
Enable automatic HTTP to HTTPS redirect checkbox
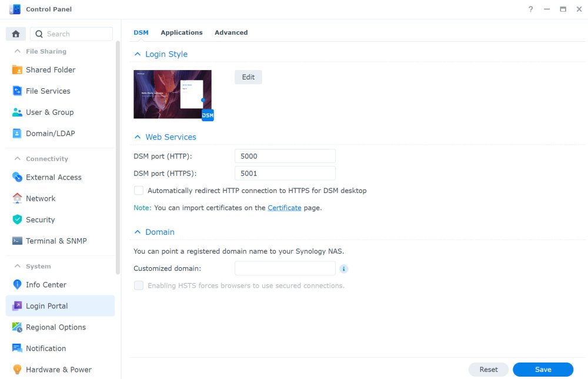tap(138, 191)
